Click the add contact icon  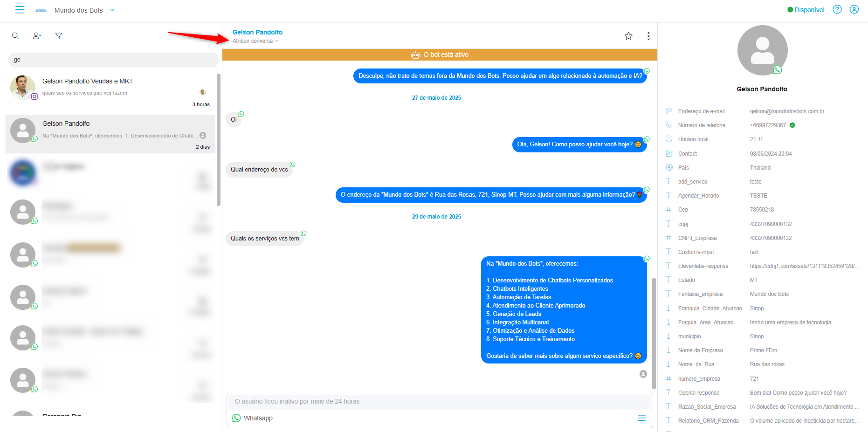point(37,36)
